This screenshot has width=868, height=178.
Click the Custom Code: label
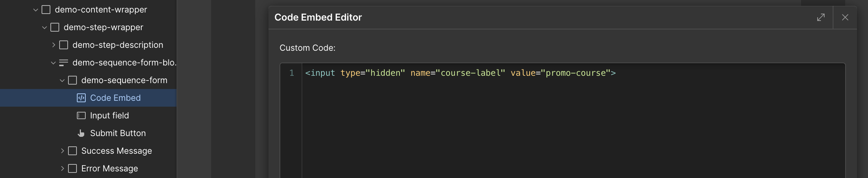point(307,48)
